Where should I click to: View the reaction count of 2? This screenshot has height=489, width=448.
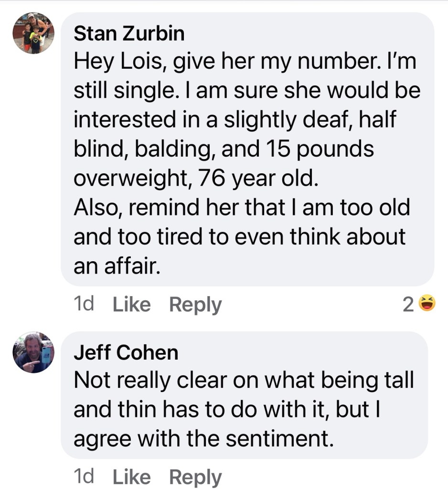point(407,305)
